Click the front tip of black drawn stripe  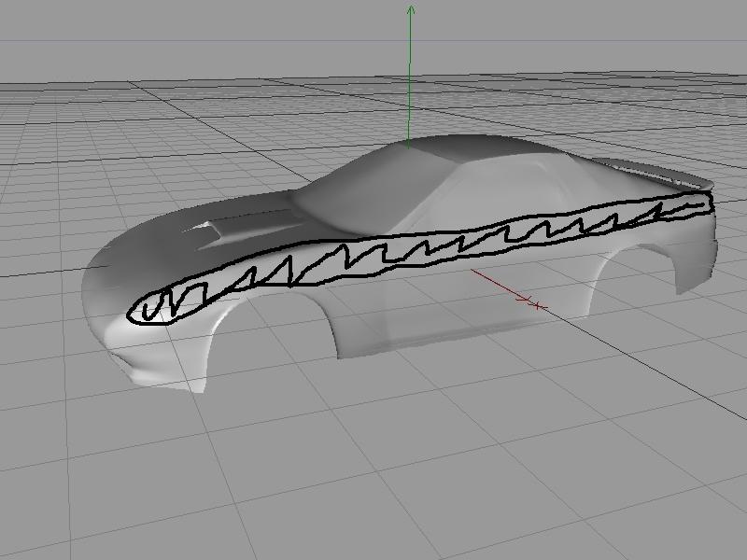point(134,313)
